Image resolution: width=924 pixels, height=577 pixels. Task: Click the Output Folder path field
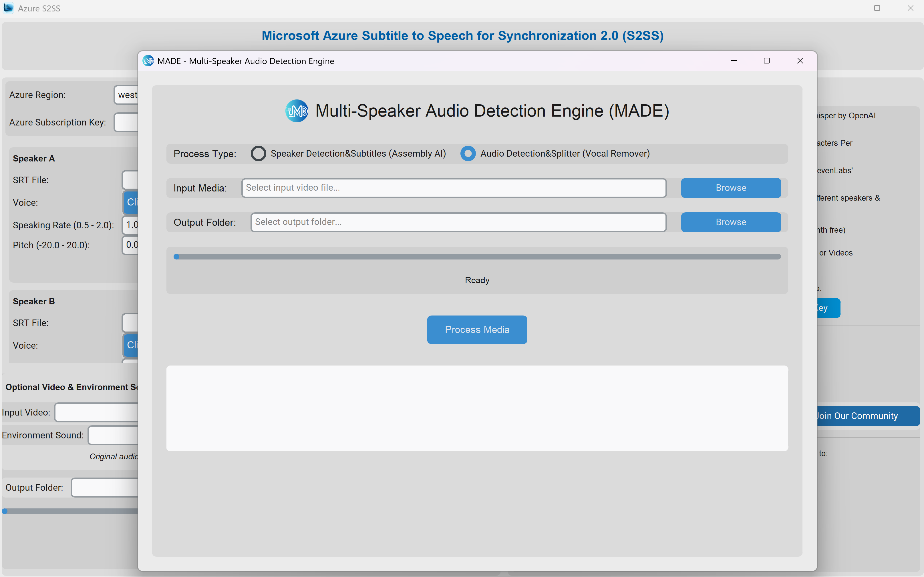458,222
